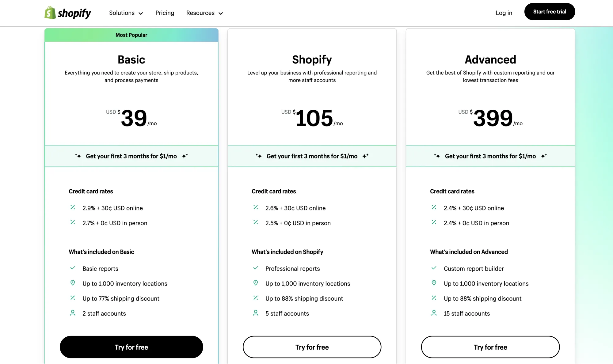This screenshot has height=364, width=613.
Task: Click person icon next to 5 staff accounts
Action: tap(256, 313)
